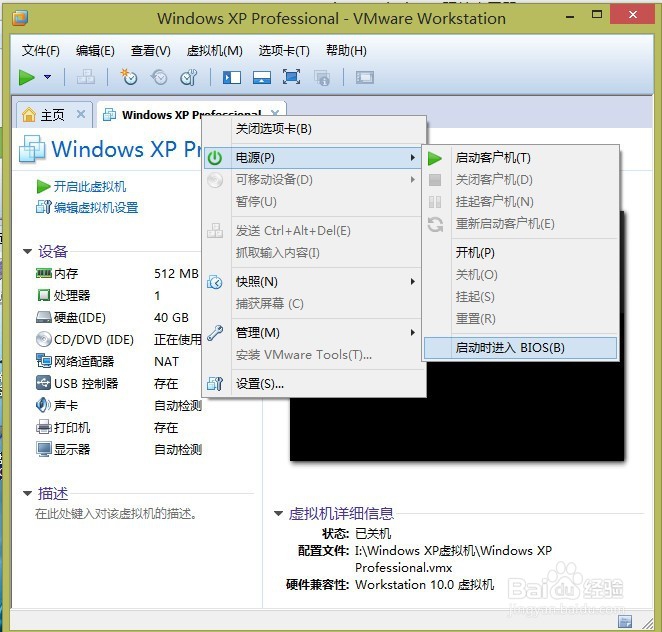Screen dimensions: 662x632
Task: Choose 关闭客户机(D) in power submenu
Action: 521,180
